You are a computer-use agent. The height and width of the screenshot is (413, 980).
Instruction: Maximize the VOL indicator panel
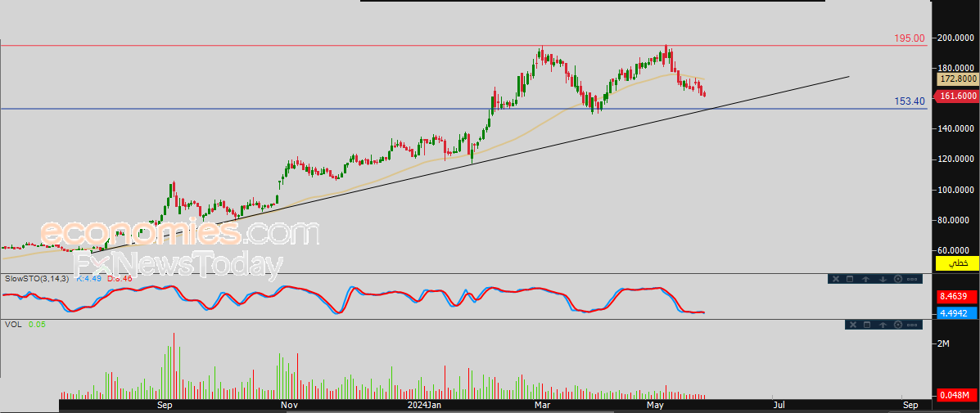click(866, 325)
